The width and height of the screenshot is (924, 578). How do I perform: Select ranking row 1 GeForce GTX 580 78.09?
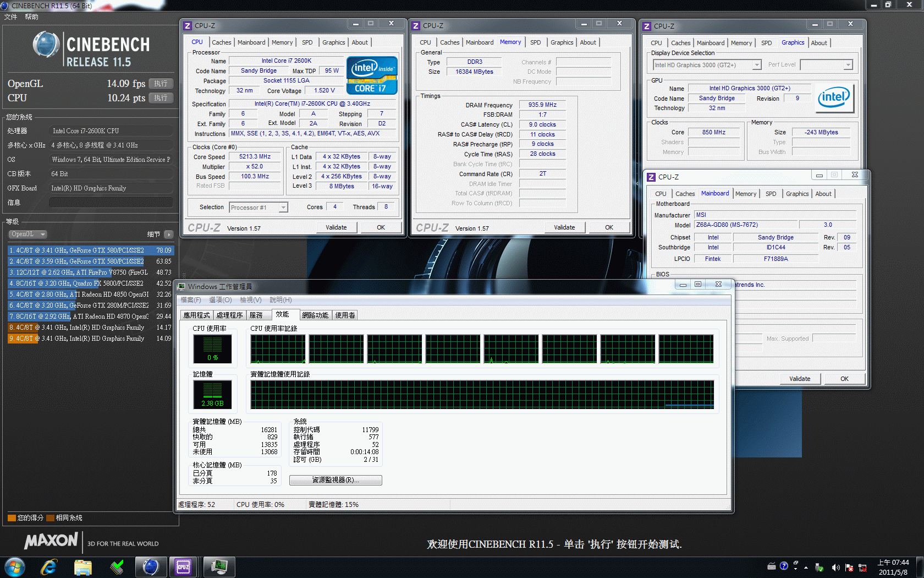pyautogui.click(x=90, y=250)
